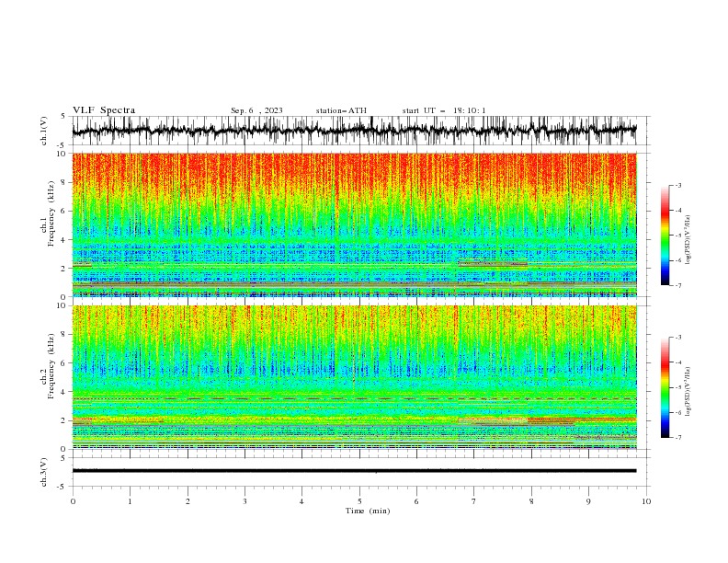Click the ch.2 frequency axis tick "6"
The height and width of the screenshot is (563, 728).
65,363
